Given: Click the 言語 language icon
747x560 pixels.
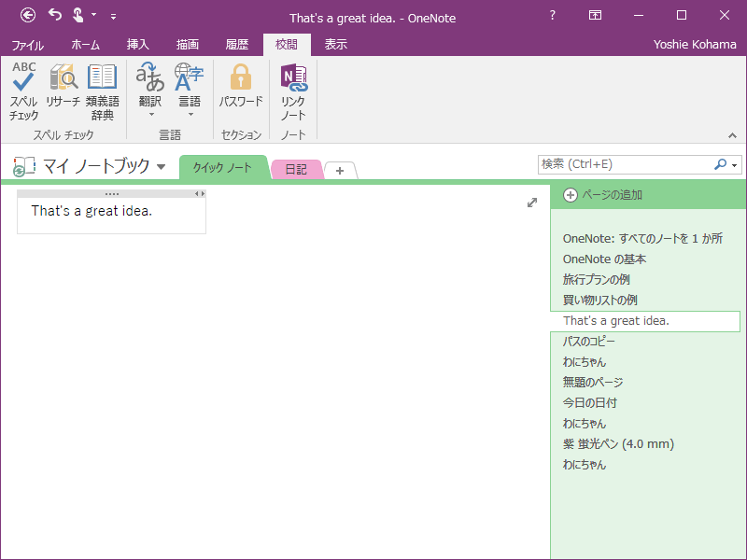Looking at the screenshot, I should click(190, 77).
